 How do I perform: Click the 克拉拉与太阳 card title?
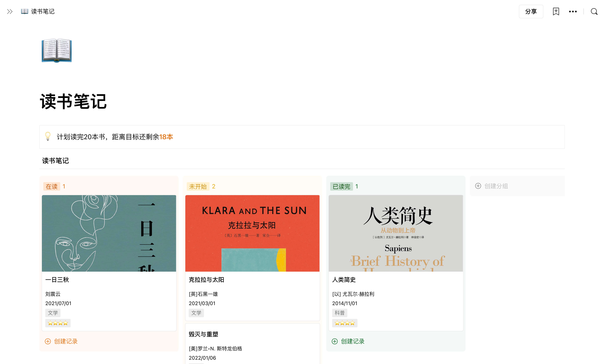pyautogui.click(x=206, y=280)
